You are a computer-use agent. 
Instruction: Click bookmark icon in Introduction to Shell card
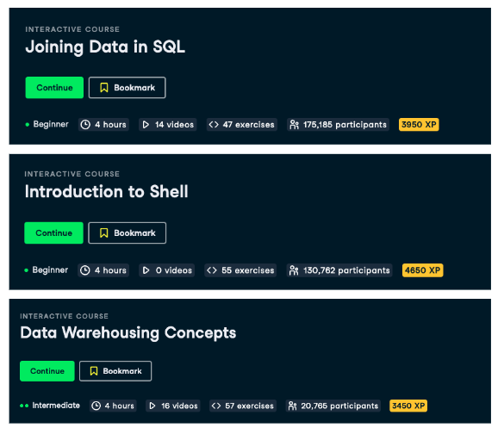coord(103,232)
